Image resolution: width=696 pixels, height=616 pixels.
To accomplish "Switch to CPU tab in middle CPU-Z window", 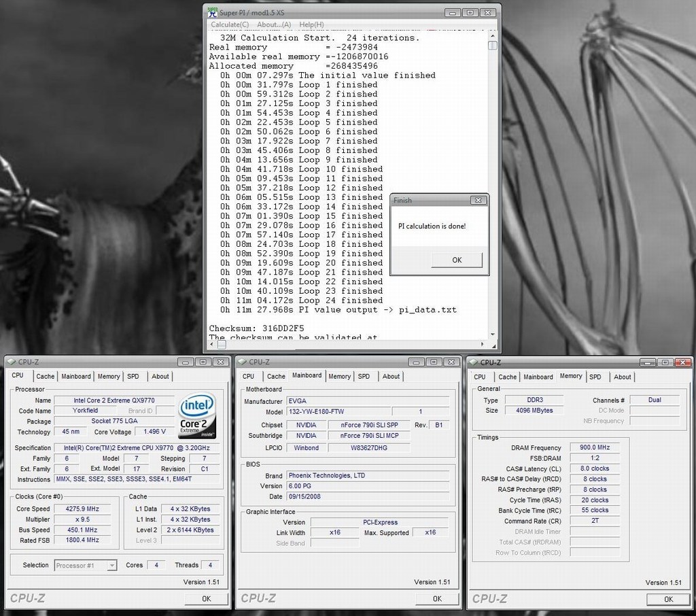I will (x=249, y=376).
